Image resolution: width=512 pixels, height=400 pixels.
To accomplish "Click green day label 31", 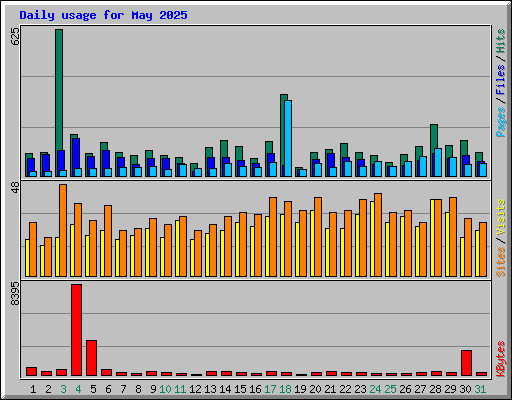I will tap(480, 389).
